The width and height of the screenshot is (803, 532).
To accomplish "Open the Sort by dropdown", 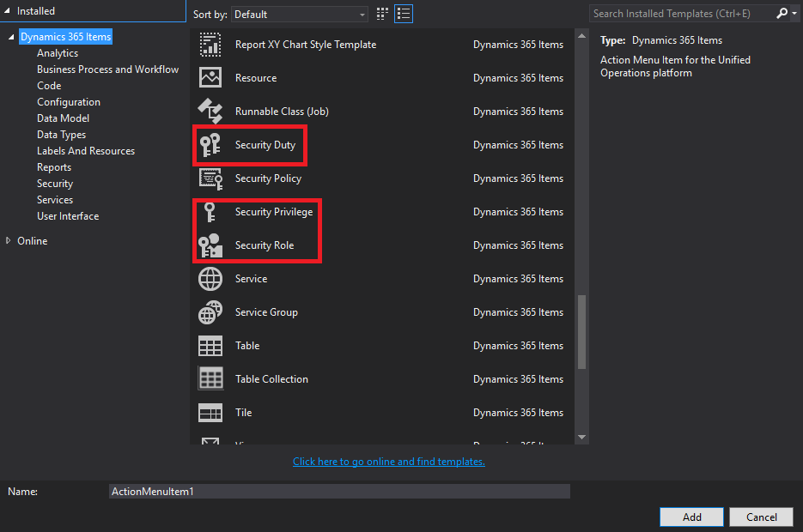I will [x=300, y=15].
